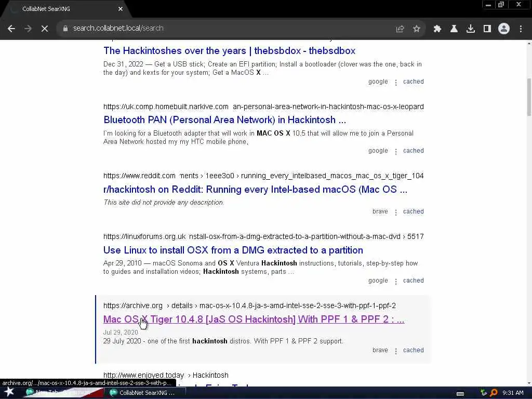The image size is (532, 399).
Task: Expand options menu for archive.org result
Action: click(395, 351)
